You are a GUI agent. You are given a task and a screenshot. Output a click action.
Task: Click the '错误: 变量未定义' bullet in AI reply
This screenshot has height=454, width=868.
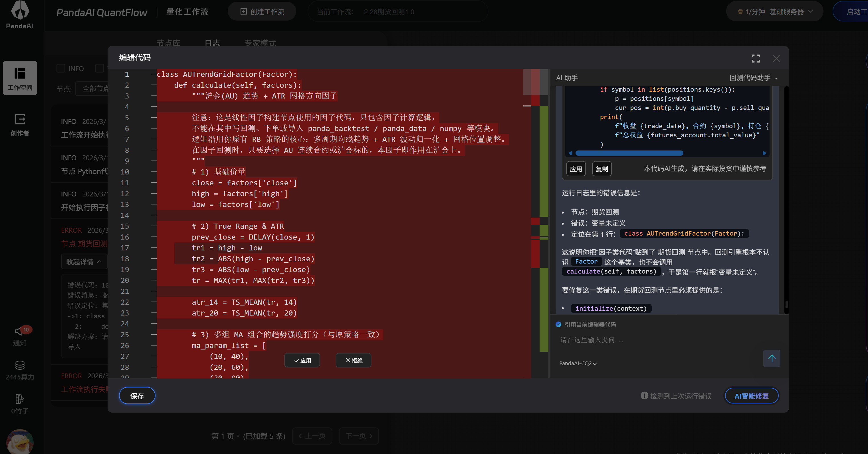pos(598,223)
